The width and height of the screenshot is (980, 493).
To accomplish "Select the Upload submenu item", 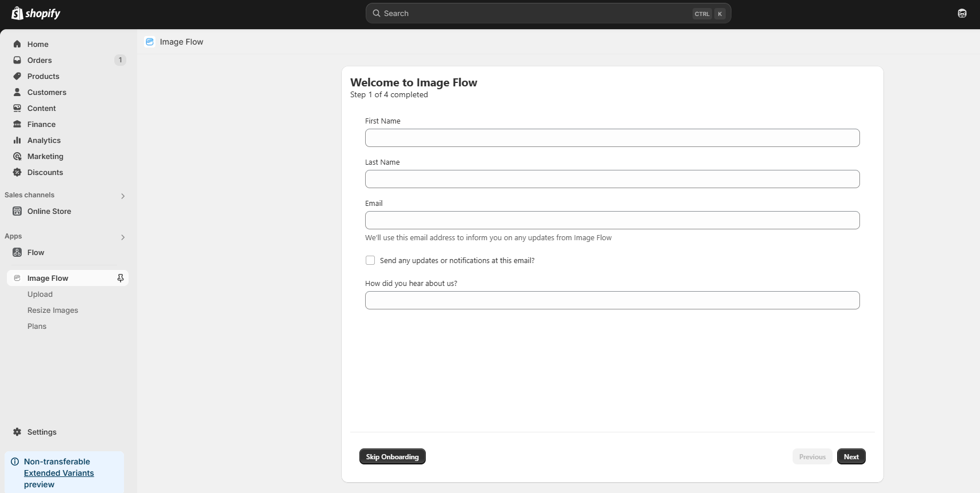I will [x=40, y=294].
